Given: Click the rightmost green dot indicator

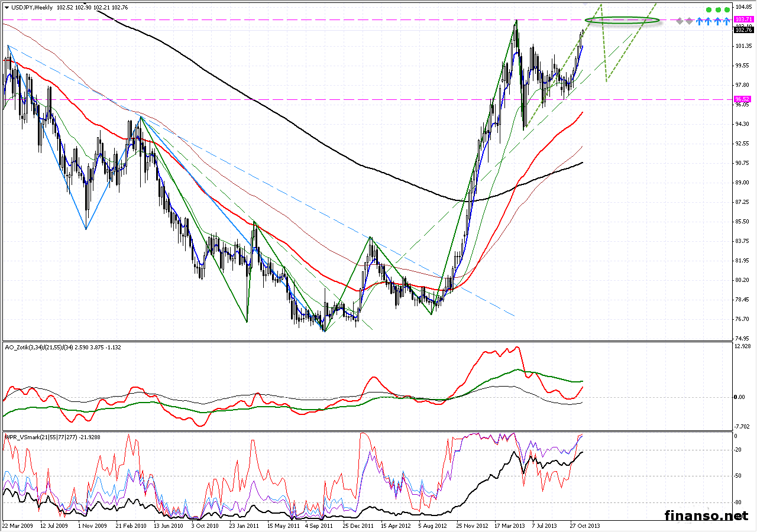Looking at the screenshot, I should [x=727, y=10].
